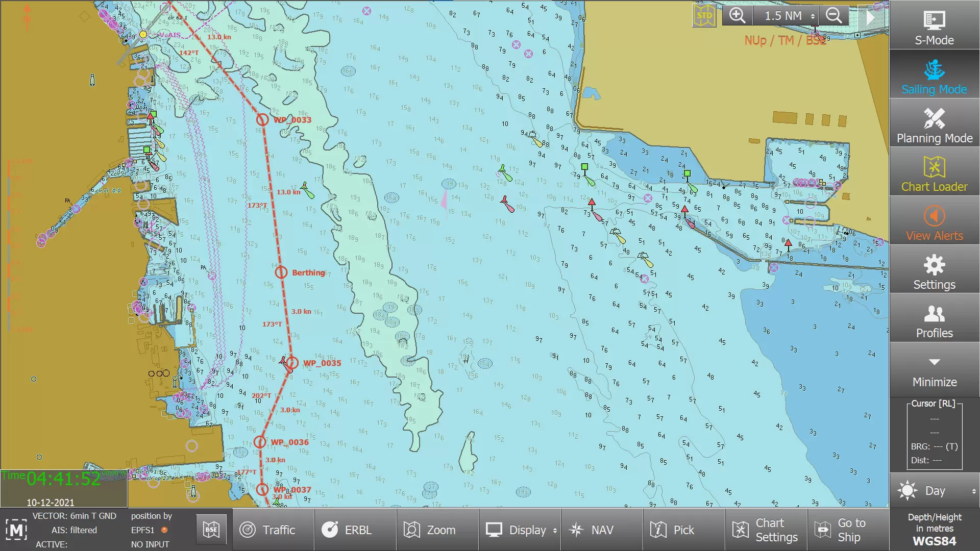The width and height of the screenshot is (980, 551).
Task: Click the time display 04:41:52
Action: point(64,479)
